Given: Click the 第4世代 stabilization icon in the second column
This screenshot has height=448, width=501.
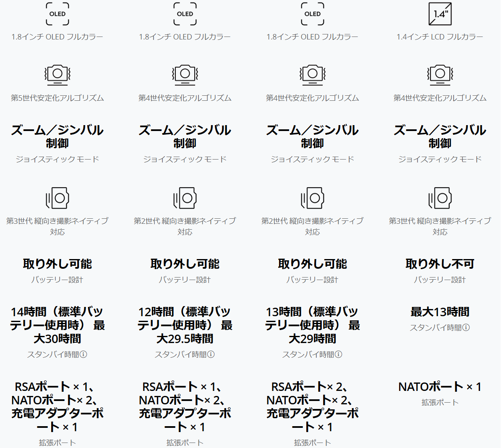Looking at the screenshot, I should (x=185, y=74).
